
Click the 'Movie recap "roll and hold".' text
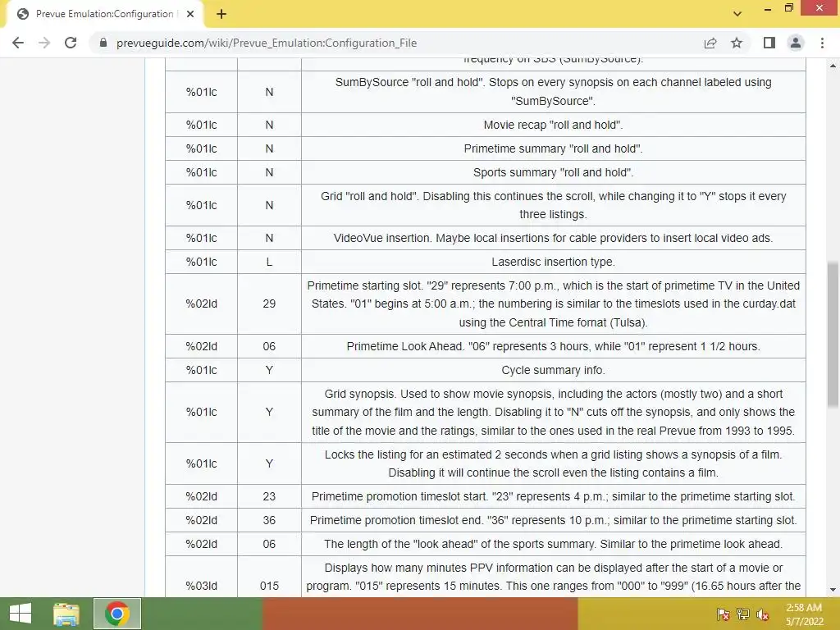tap(553, 125)
